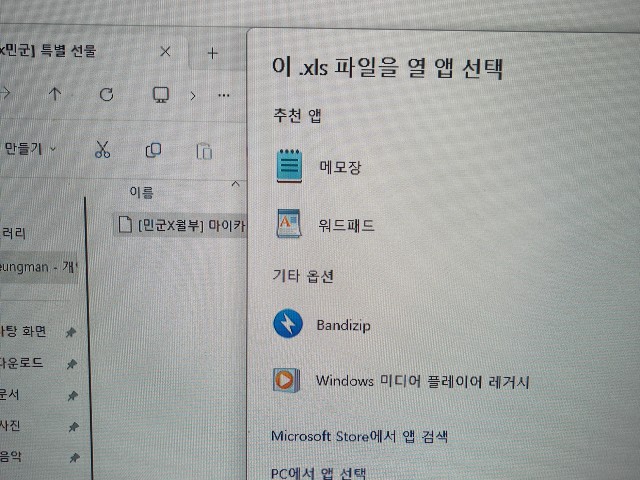Unpin icon next to 음악
Viewport: 640px width, 480px height.
coord(75,458)
